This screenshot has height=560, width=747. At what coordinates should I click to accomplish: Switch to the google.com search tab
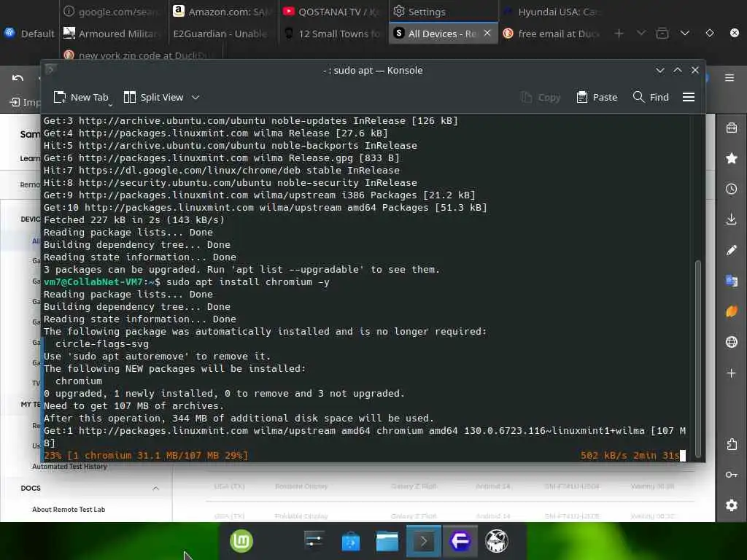(113, 12)
